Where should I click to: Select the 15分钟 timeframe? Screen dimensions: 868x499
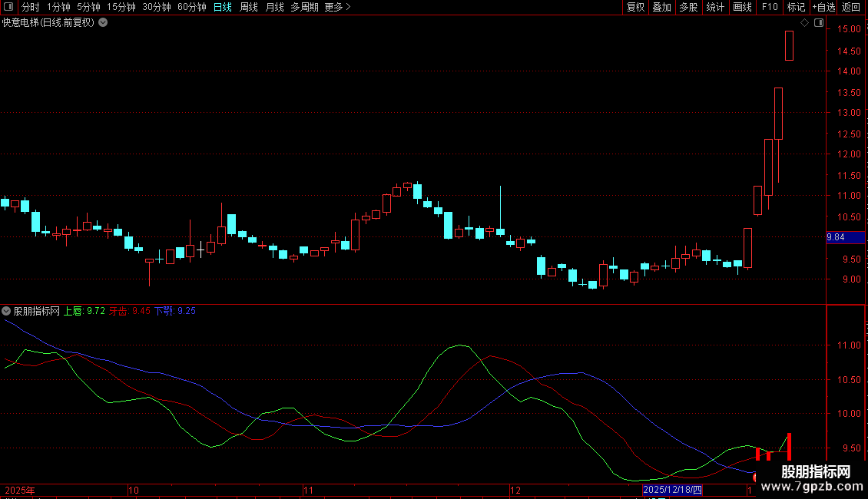pyautogui.click(x=121, y=7)
